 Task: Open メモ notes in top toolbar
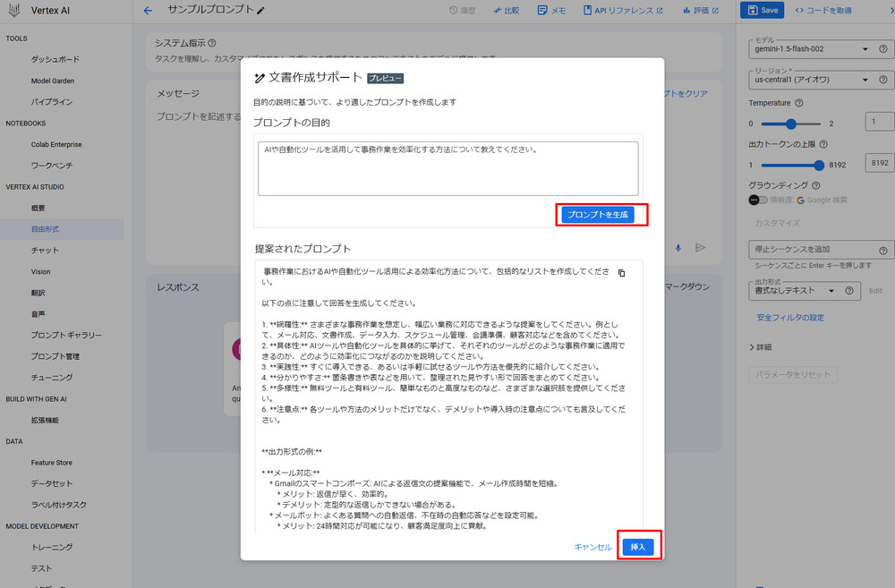pos(551,10)
